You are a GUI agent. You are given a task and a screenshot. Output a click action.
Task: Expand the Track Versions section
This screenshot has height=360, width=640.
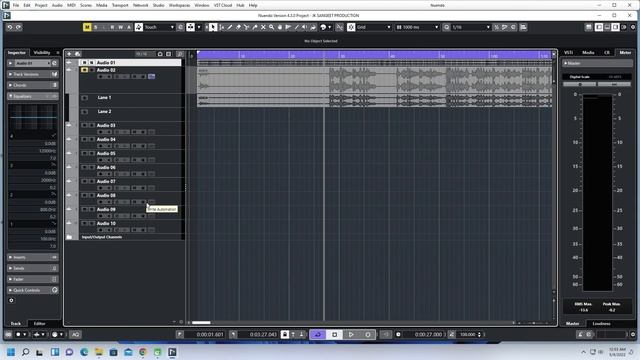pyautogui.click(x=33, y=74)
